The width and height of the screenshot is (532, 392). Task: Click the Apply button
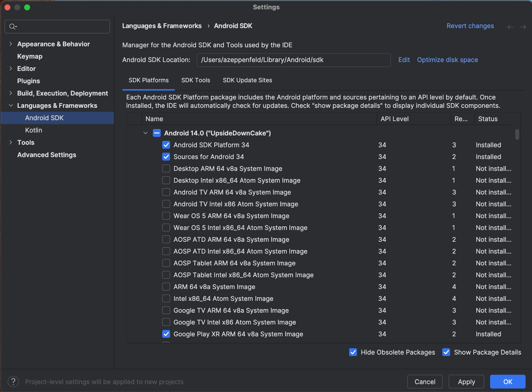466,381
